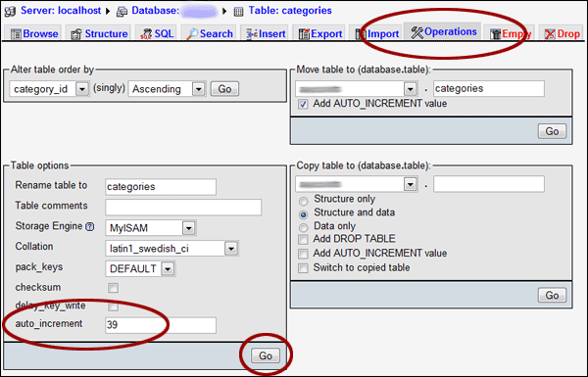This screenshot has width=588, height=377.
Task: Open the Insert tab
Action: (265, 33)
